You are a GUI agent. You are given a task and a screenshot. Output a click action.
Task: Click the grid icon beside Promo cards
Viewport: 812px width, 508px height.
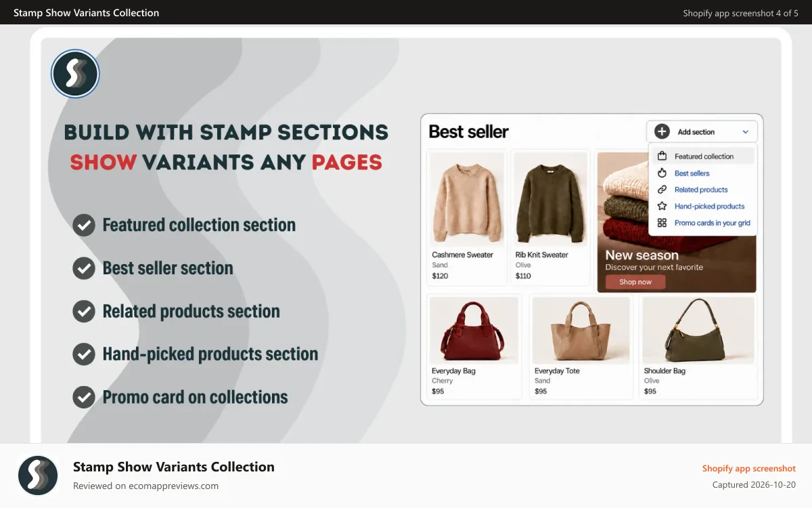click(662, 223)
